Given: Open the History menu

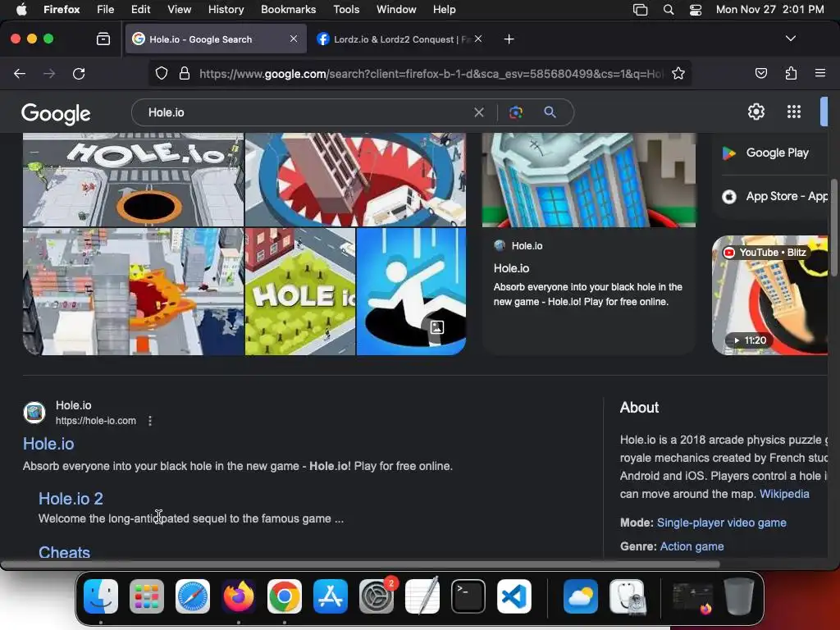Looking at the screenshot, I should [x=226, y=9].
